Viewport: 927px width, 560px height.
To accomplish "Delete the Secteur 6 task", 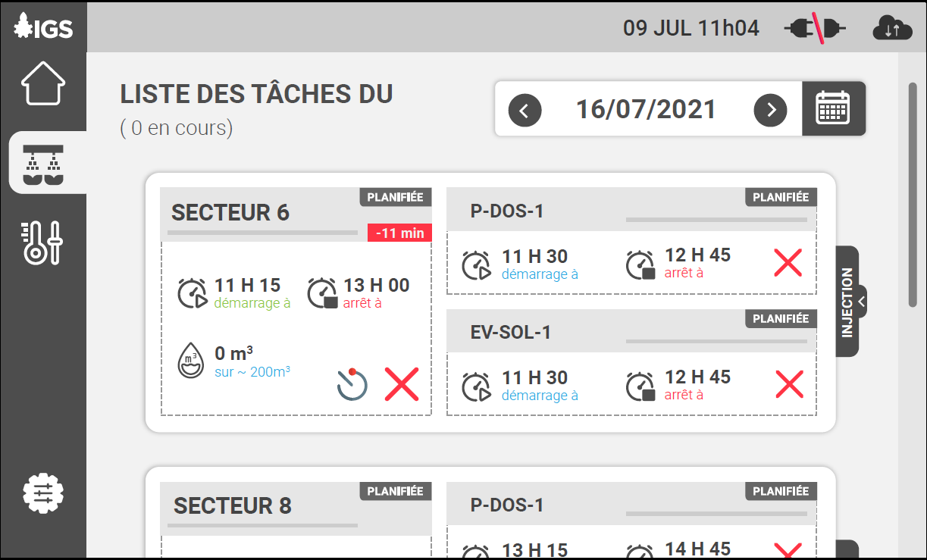I will coord(402,383).
